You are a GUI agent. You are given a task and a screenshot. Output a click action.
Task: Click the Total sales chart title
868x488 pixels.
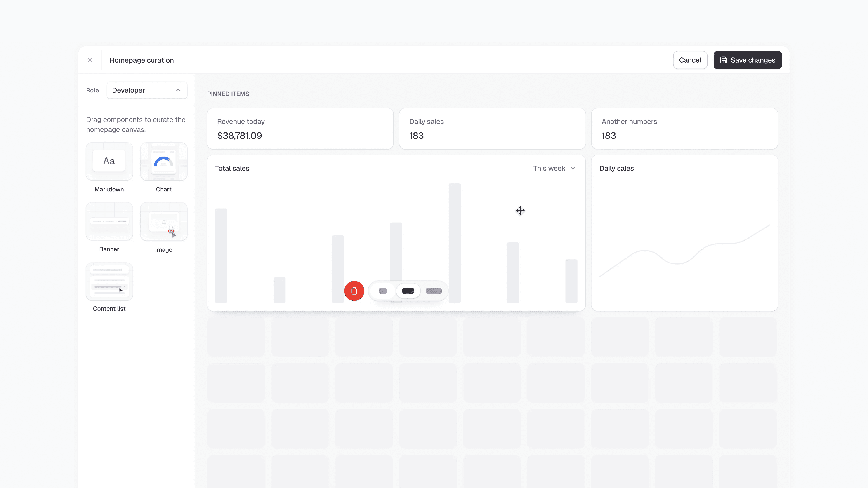[x=232, y=168]
